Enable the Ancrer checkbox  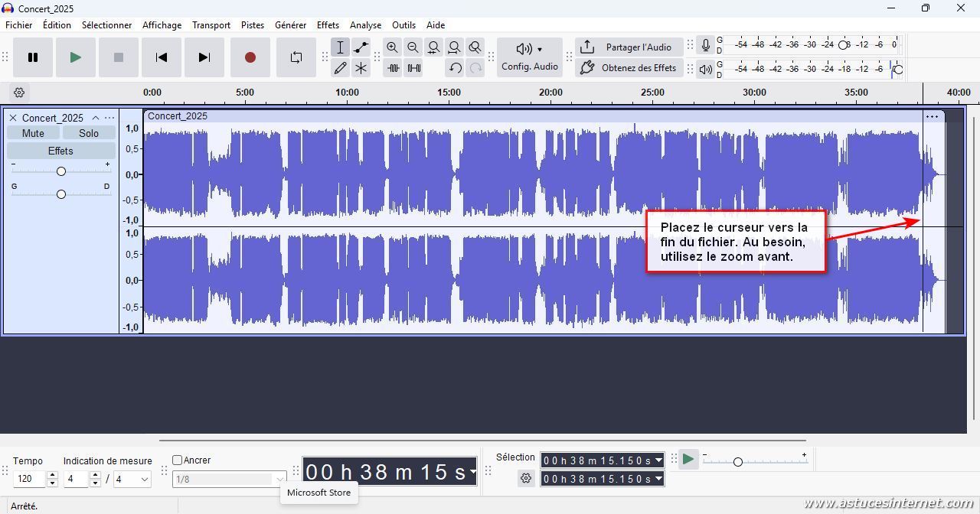tap(178, 460)
